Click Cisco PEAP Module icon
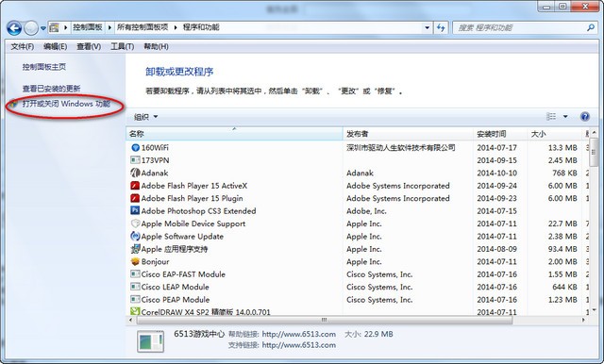 pyautogui.click(x=135, y=300)
